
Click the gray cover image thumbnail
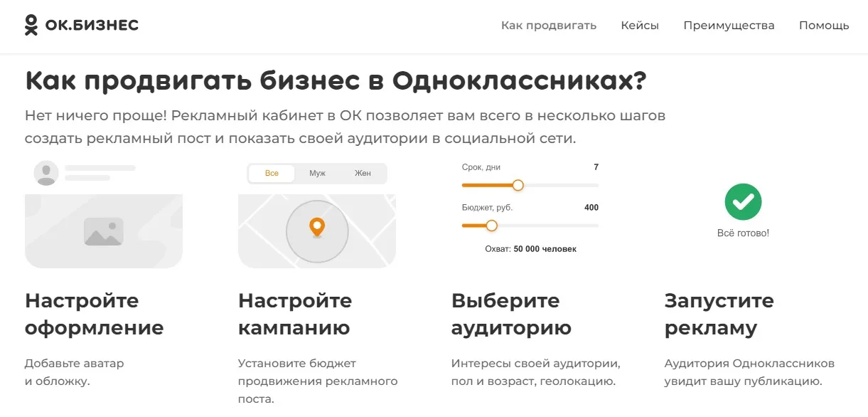tap(104, 231)
